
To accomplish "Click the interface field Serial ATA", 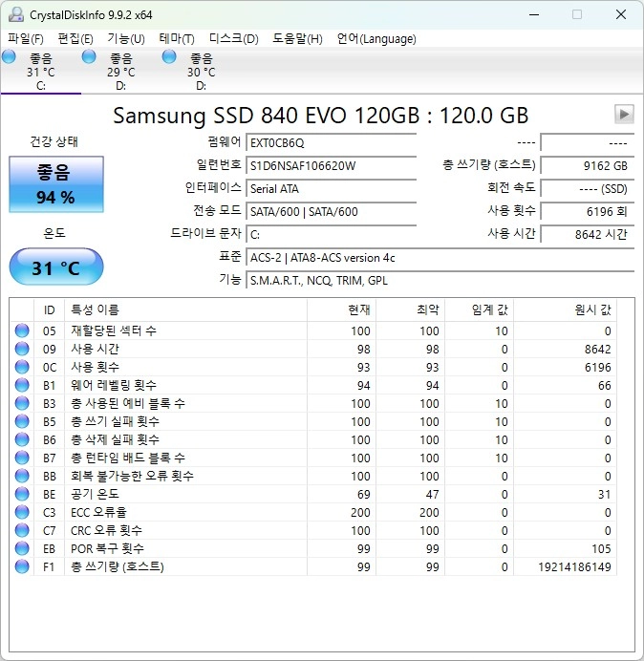I will pyautogui.click(x=331, y=188).
